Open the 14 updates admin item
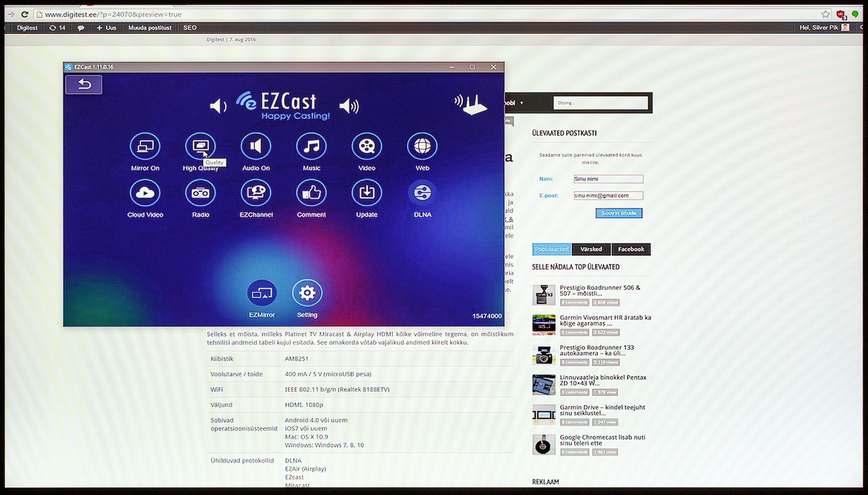 click(58, 28)
